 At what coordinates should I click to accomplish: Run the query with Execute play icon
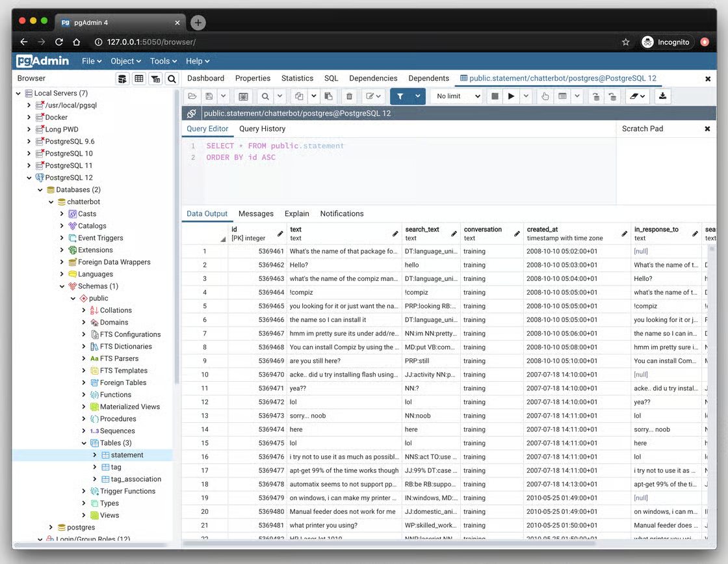click(x=511, y=96)
